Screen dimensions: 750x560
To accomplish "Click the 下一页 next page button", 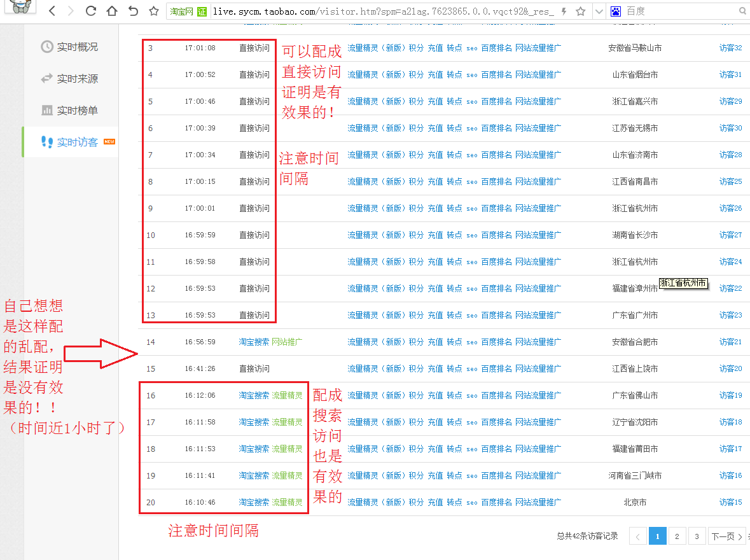I will pos(726,536).
